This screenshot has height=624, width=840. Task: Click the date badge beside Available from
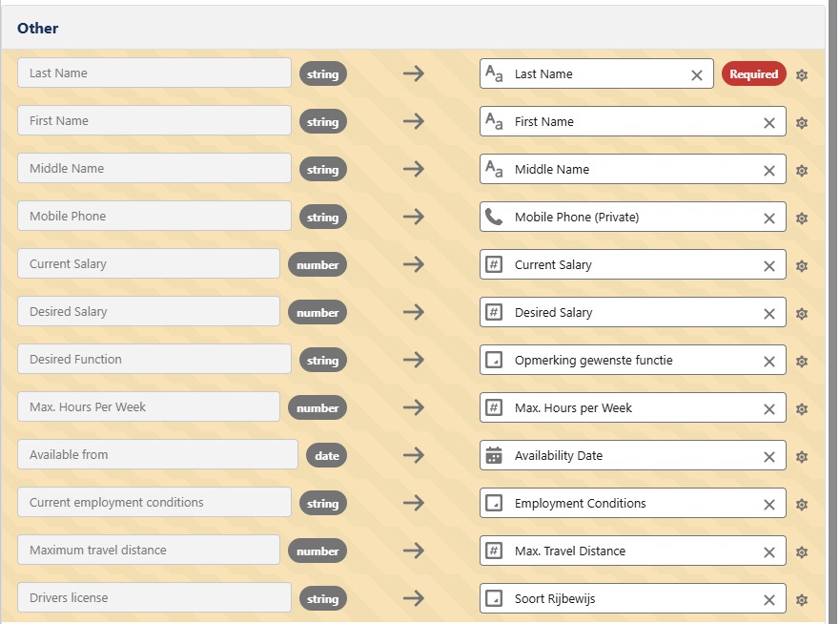[x=327, y=455]
